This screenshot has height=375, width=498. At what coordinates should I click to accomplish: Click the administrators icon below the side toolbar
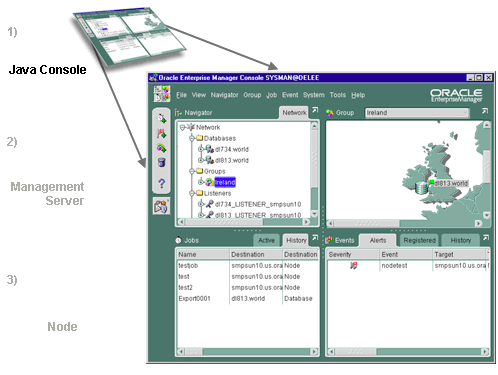pyautogui.click(x=161, y=206)
